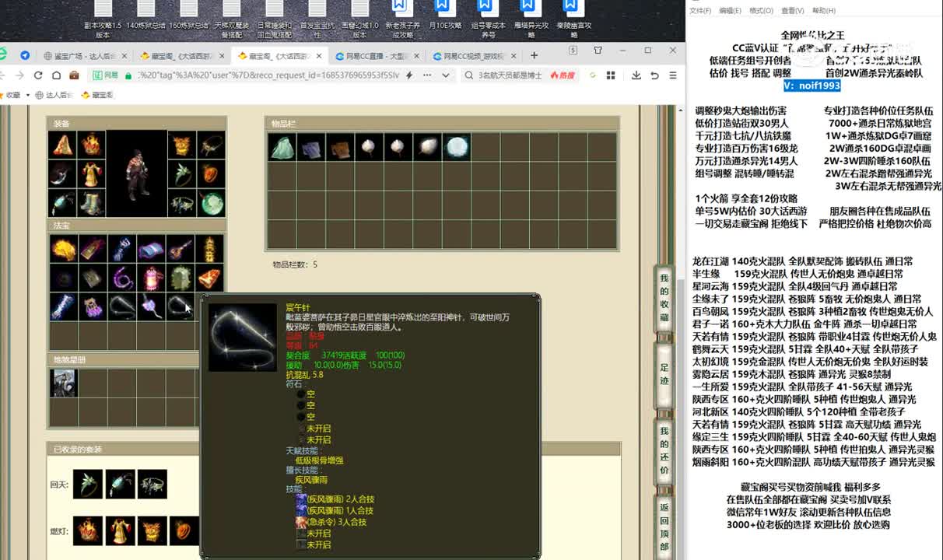
Task: Click the 返回顶部 side button
Action: click(x=664, y=527)
